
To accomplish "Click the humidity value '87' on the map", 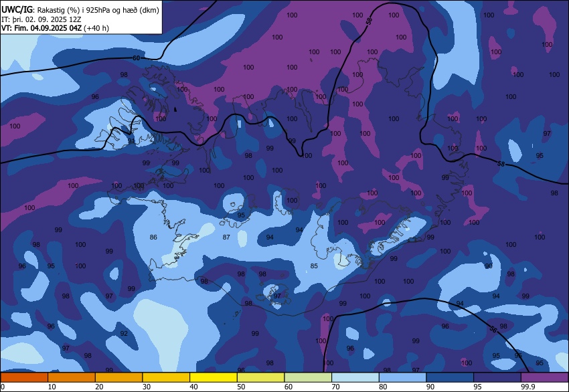I will [226, 237].
